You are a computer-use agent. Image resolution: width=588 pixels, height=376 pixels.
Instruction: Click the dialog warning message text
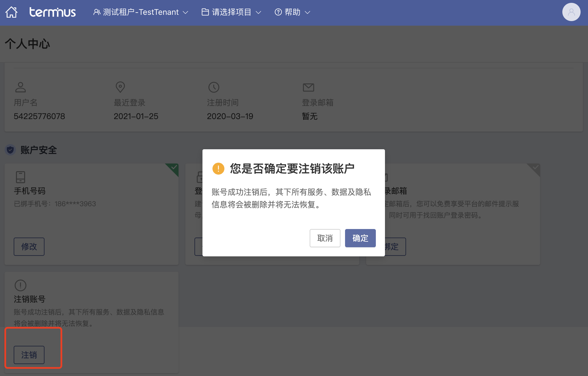[291, 198]
